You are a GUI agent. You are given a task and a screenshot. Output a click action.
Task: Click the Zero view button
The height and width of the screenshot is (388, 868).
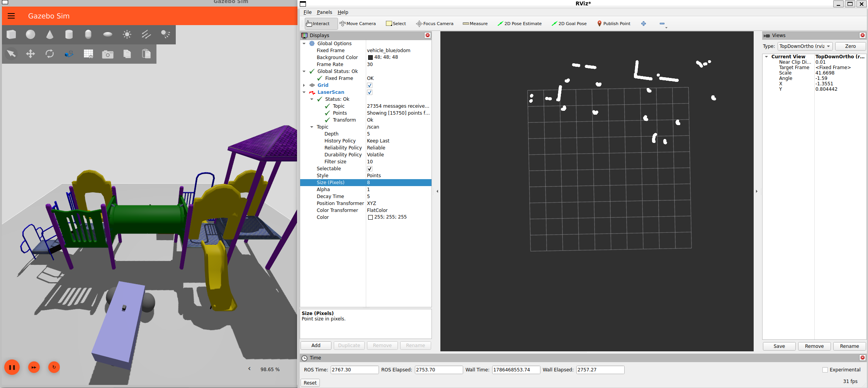[x=850, y=46]
